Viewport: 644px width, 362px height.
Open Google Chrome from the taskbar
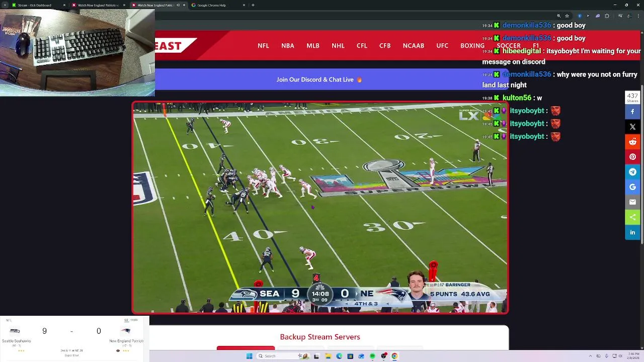[x=394, y=356]
